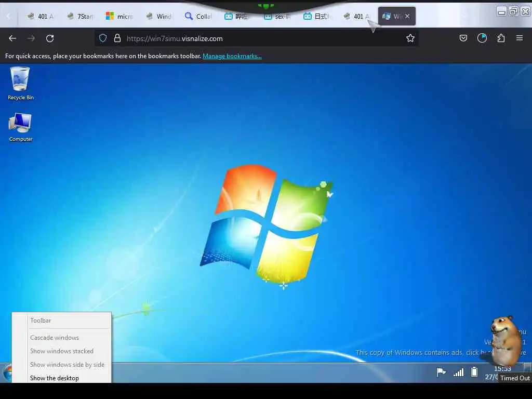The image size is (532, 399).
Task: Open the Pocket save icon
Action: pos(463,38)
